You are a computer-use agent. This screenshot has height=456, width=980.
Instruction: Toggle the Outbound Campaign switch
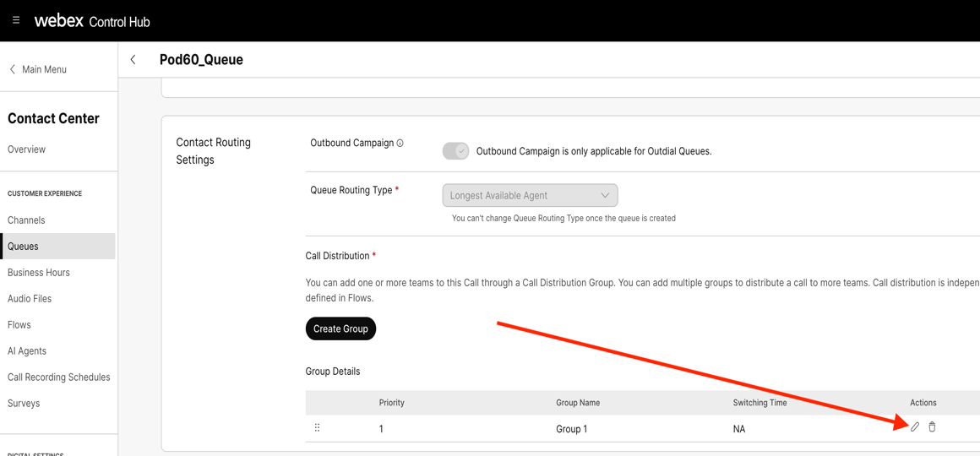tap(455, 151)
